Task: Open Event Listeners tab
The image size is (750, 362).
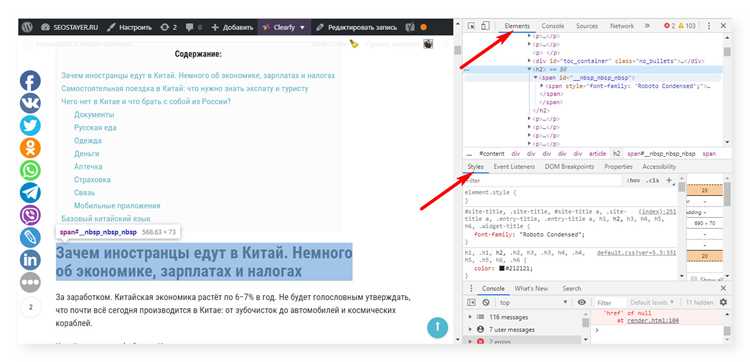Action: (x=514, y=167)
